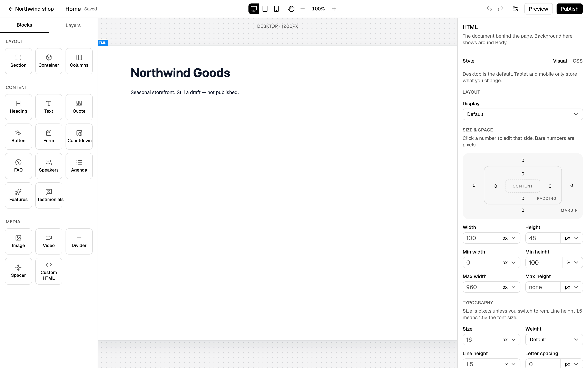Zoom in with the plus icon

[334, 9]
